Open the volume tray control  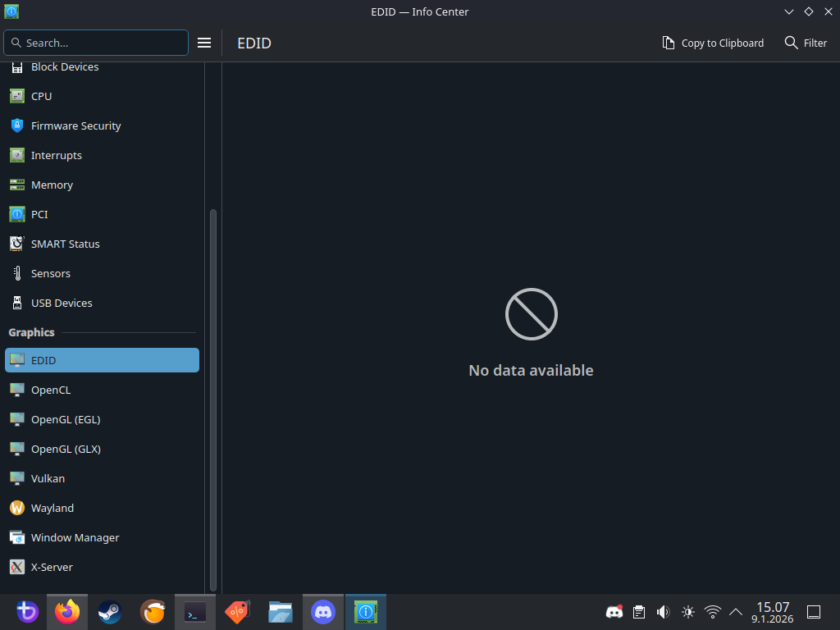[x=663, y=612]
